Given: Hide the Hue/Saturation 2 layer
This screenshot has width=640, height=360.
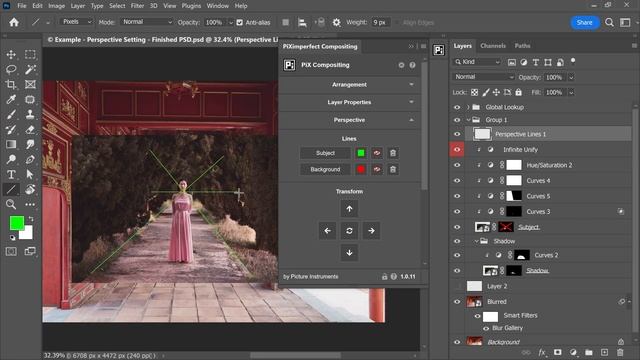Looking at the screenshot, I should (x=457, y=165).
